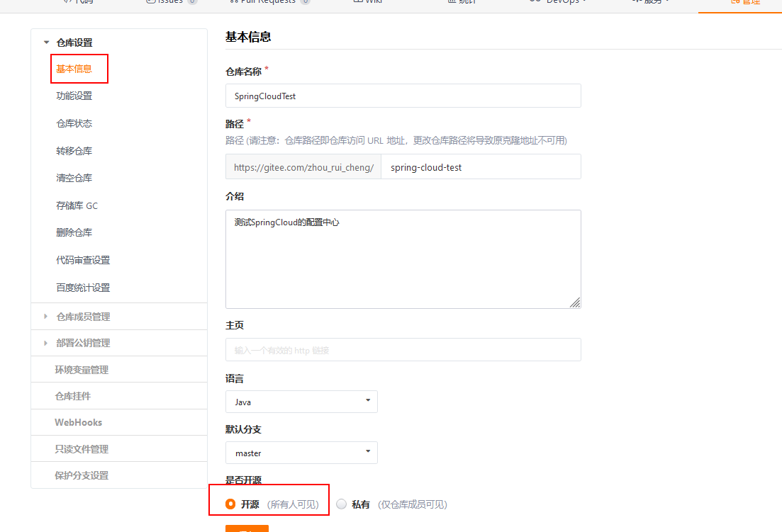Screen dimensions: 782x532
Task: Click the path warning hint text
Action: click(396, 140)
